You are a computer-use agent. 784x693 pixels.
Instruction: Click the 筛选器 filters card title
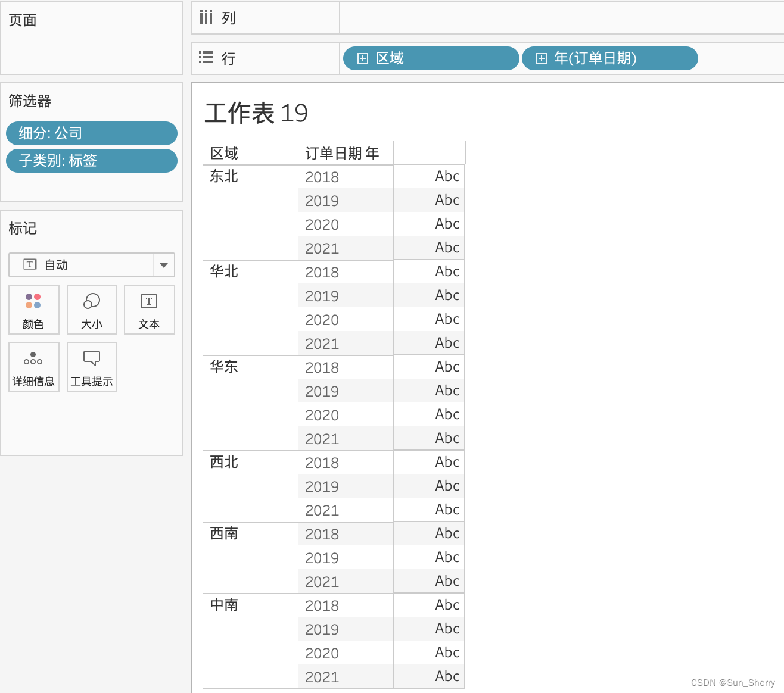(x=30, y=101)
